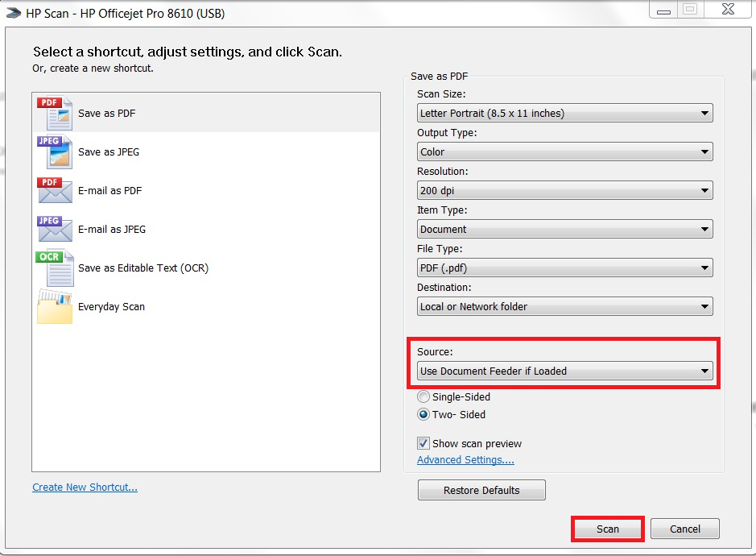Expand the Output Type dropdown

564,152
